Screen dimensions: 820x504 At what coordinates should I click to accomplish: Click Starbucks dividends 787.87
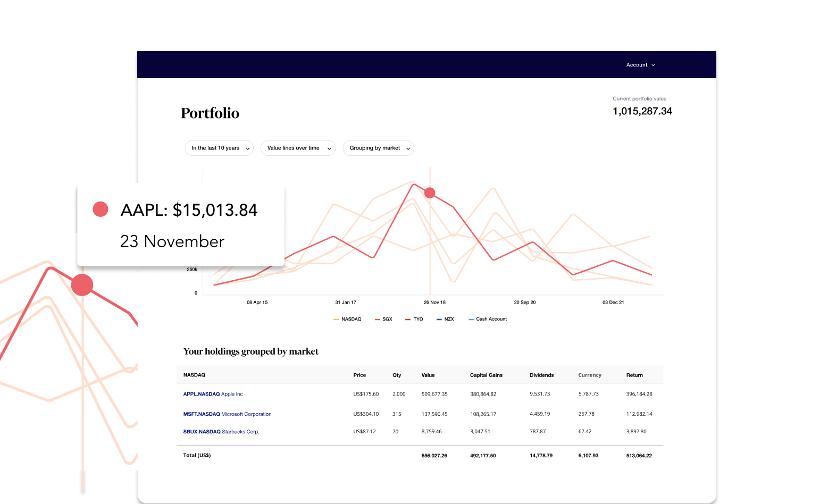click(538, 432)
